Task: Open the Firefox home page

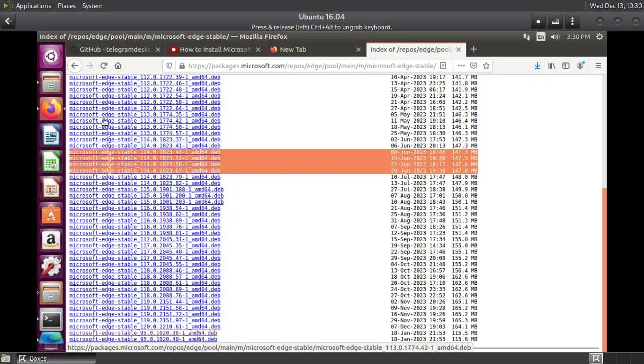Action: (x=118, y=66)
